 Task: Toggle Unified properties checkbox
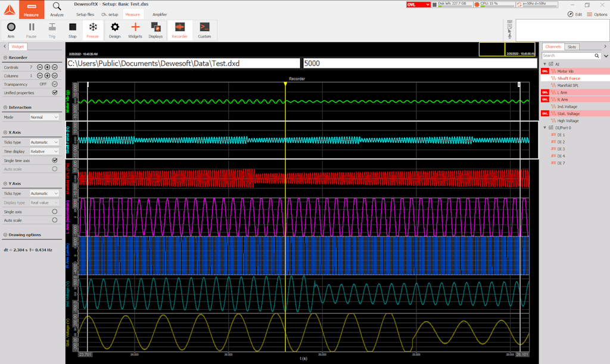[x=55, y=92]
